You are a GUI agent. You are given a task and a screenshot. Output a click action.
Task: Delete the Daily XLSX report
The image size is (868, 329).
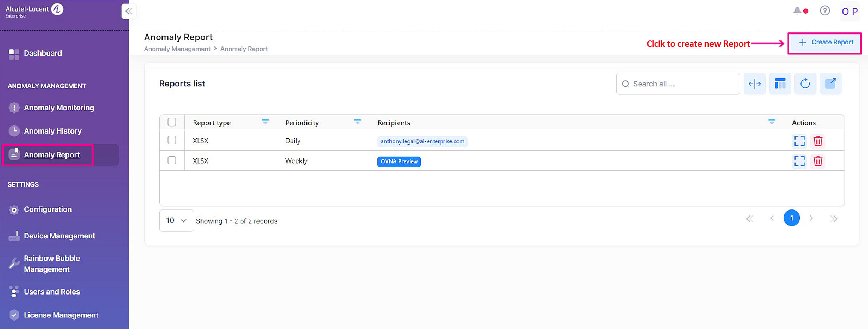tap(818, 141)
